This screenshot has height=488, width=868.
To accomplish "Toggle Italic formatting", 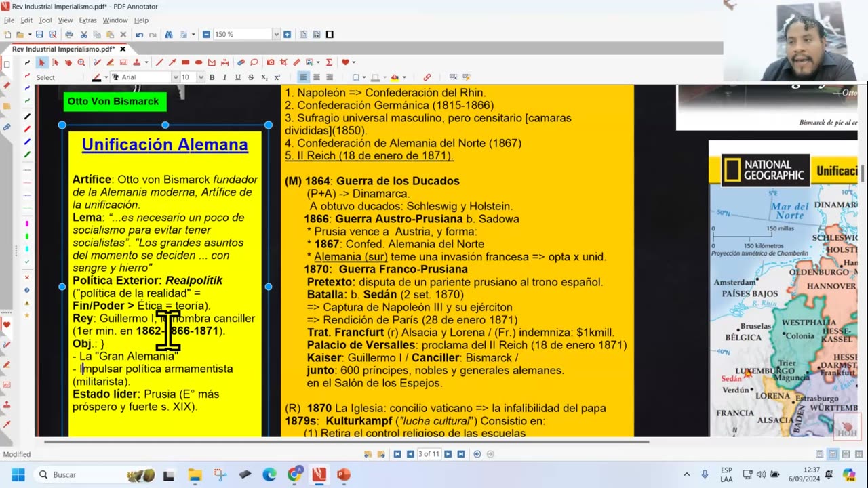I will tap(224, 77).
